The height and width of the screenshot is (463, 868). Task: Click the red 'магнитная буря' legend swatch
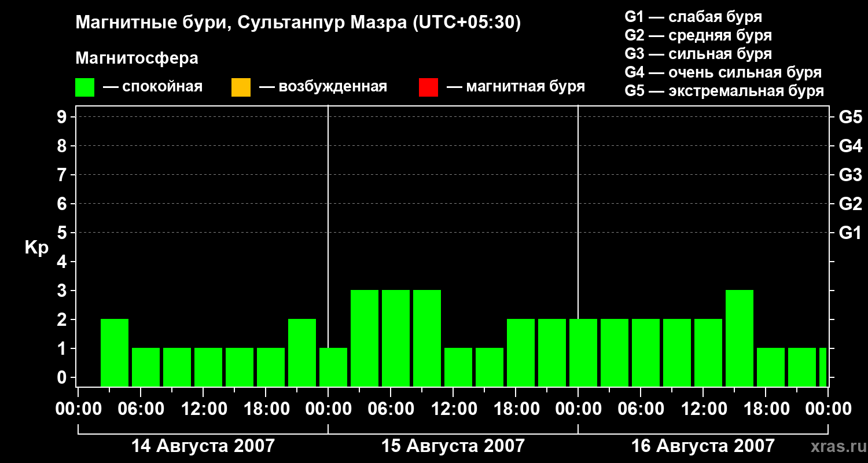click(x=428, y=87)
